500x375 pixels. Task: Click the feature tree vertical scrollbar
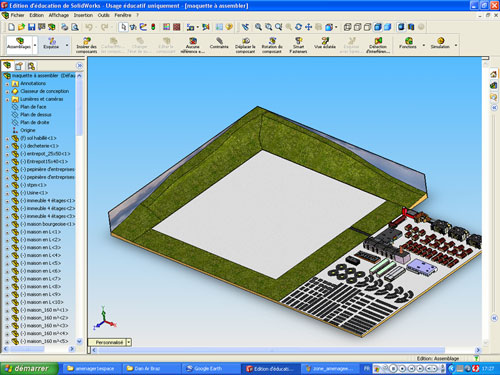click(x=79, y=208)
